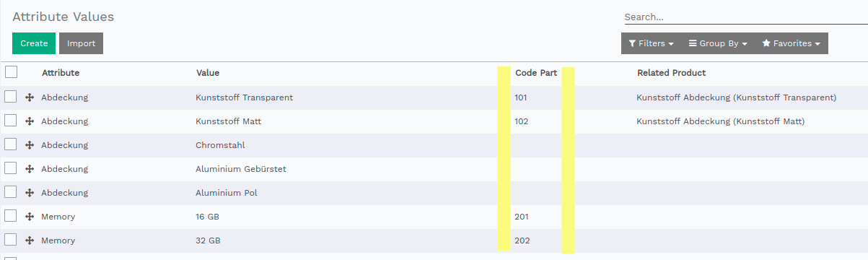Click the move handle for Aluminium Pol row
Viewport: 868px width, 260px height.
[30, 193]
